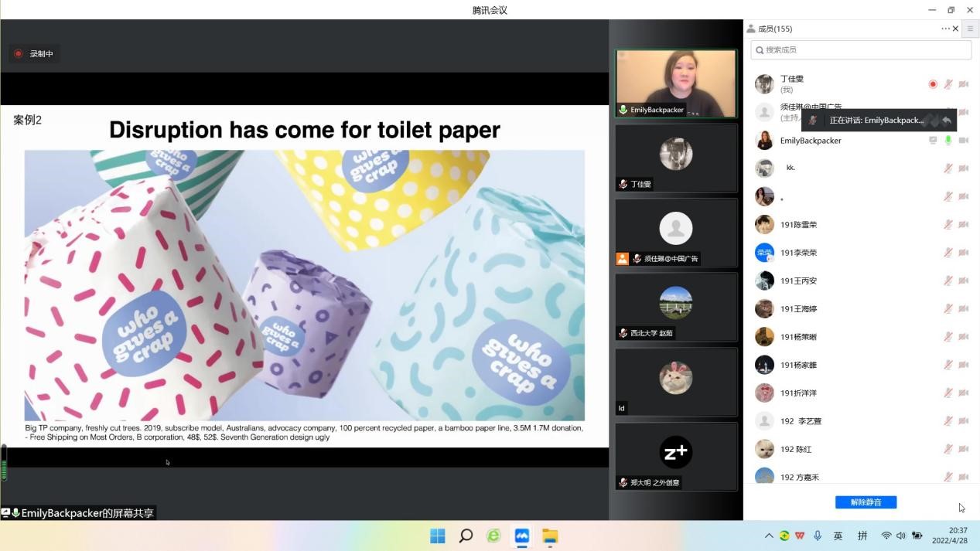This screenshot has height=551, width=980.
Task: Click the muted mic icon on kk.'s row
Action: (x=948, y=168)
